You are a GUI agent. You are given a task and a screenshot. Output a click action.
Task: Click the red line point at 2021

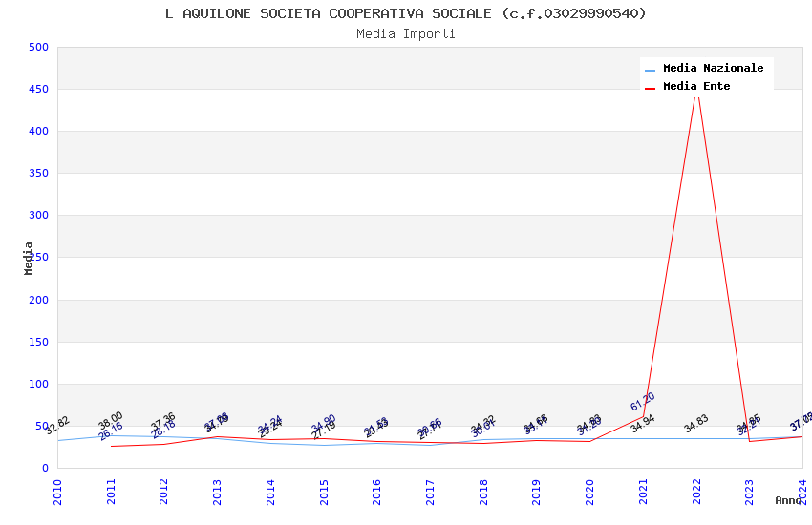point(643,416)
